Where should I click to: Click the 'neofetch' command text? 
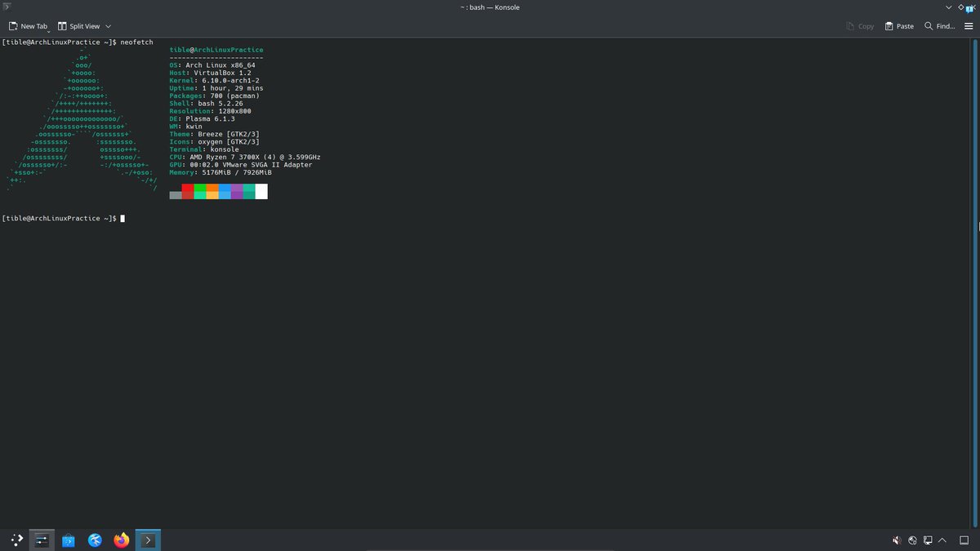[136, 42]
